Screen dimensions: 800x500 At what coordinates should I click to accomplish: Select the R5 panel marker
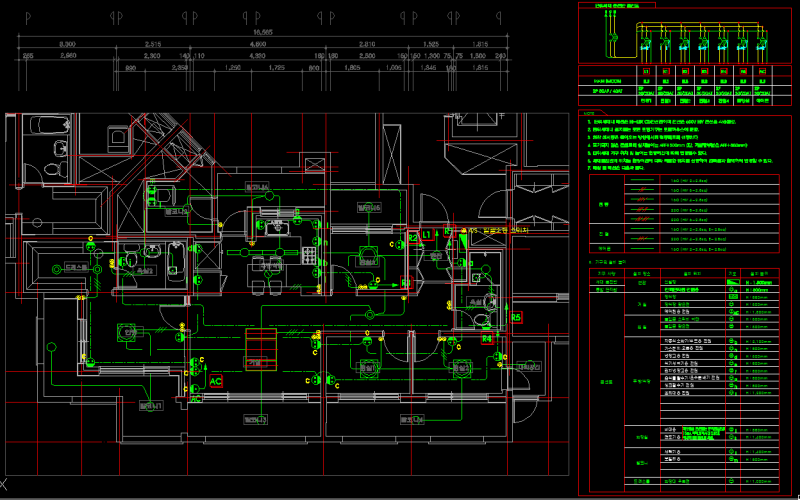[516, 317]
